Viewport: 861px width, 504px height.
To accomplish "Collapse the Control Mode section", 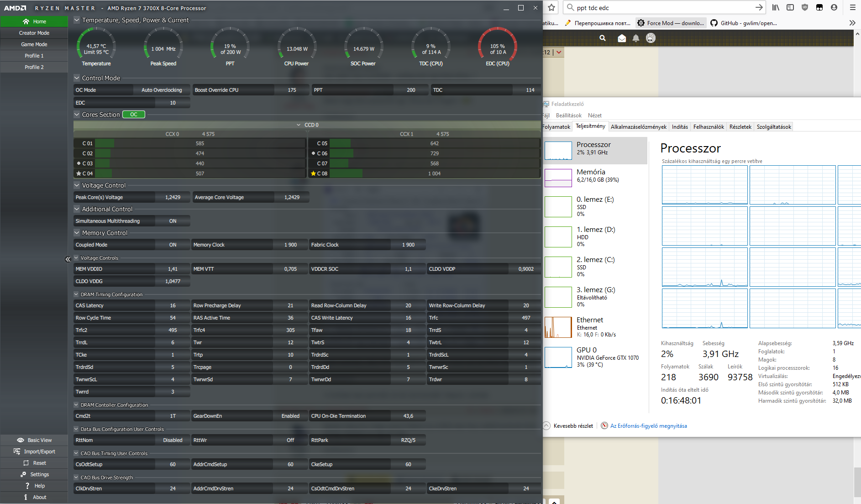I will 77,78.
